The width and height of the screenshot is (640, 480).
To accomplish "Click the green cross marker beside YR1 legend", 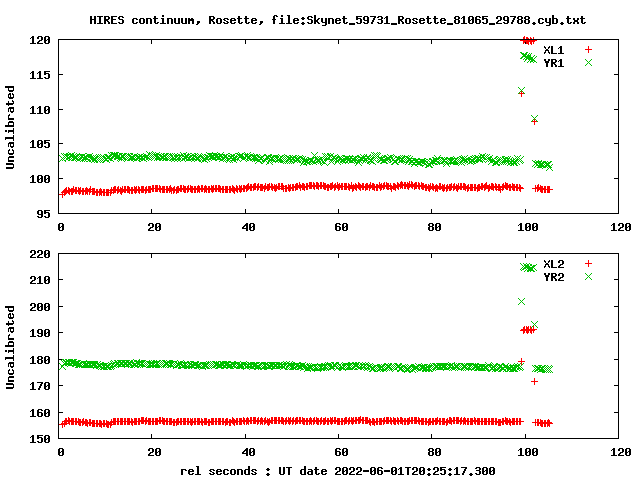I will click(588, 62).
